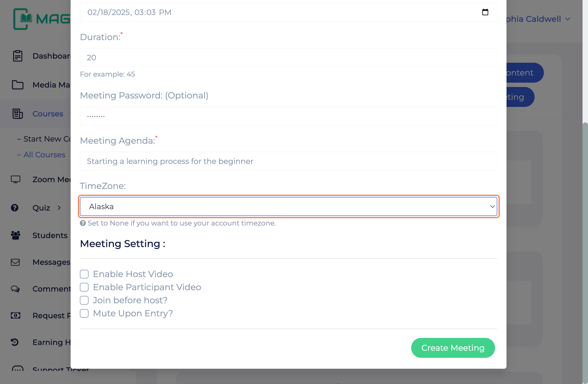Click the Request Payment money icon
This screenshot has width=588, height=384.
[16, 316]
